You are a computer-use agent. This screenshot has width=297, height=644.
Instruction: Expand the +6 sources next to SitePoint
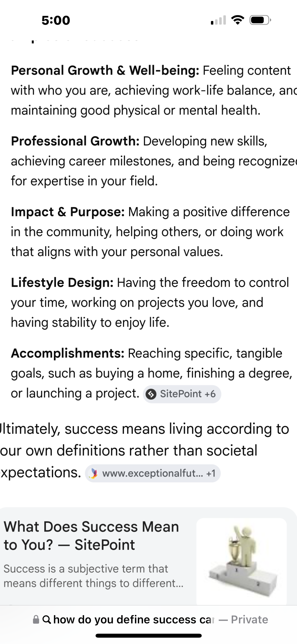pyautogui.click(x=210, y=394)
